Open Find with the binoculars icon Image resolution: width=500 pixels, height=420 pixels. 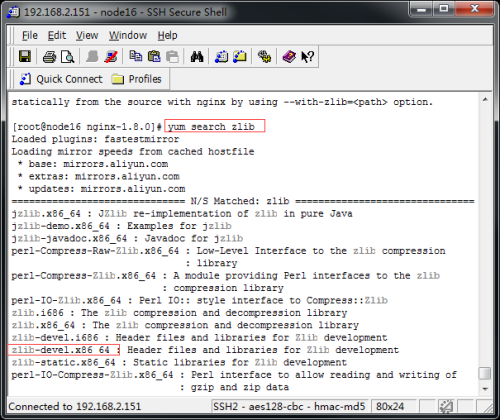point(197,57)
